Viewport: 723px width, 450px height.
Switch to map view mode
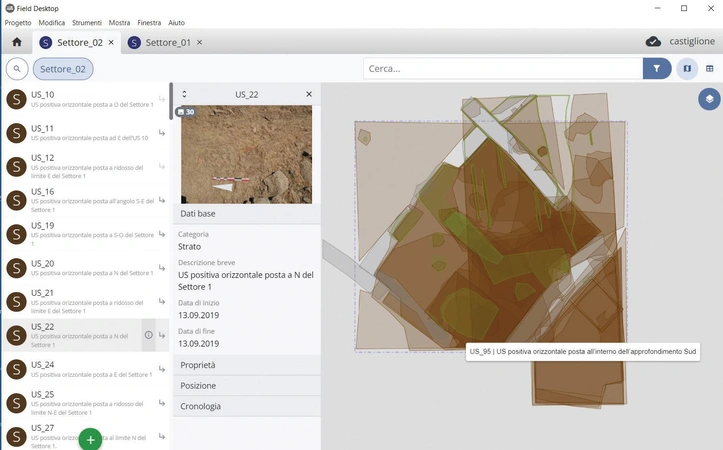(686, 68)
